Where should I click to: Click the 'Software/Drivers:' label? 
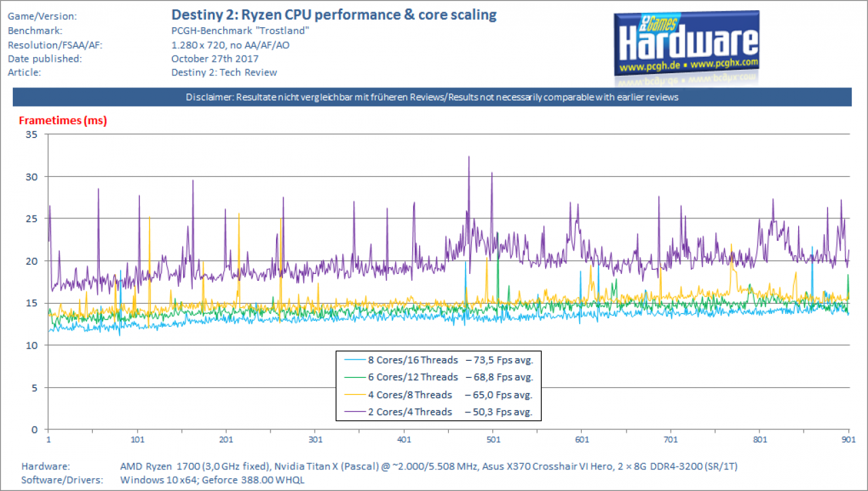pos(62,480)
